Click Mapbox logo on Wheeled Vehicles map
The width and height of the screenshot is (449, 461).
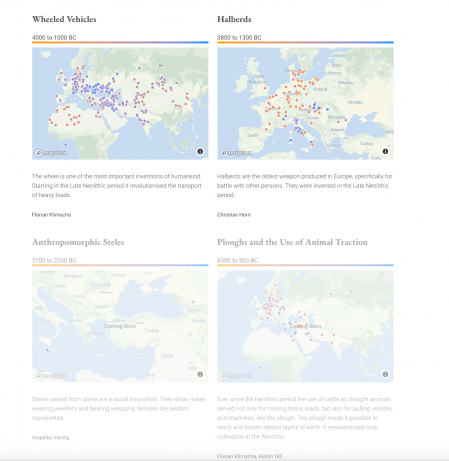point(51,153)
